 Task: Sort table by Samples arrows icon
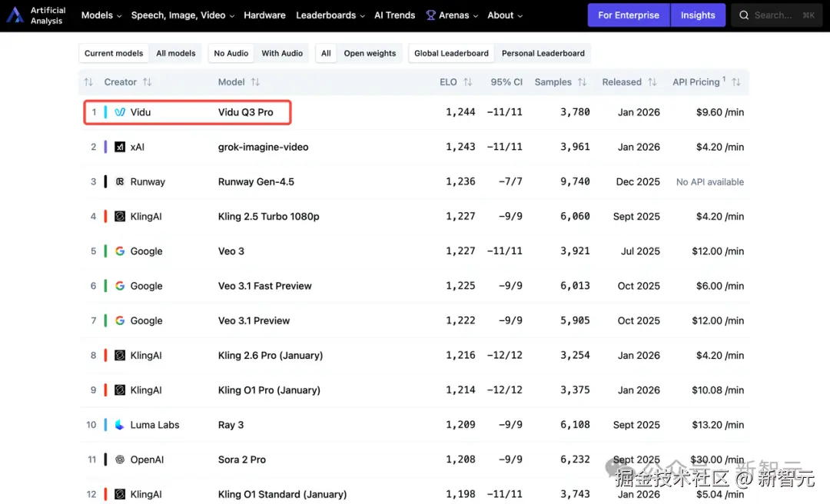[583, 82]
